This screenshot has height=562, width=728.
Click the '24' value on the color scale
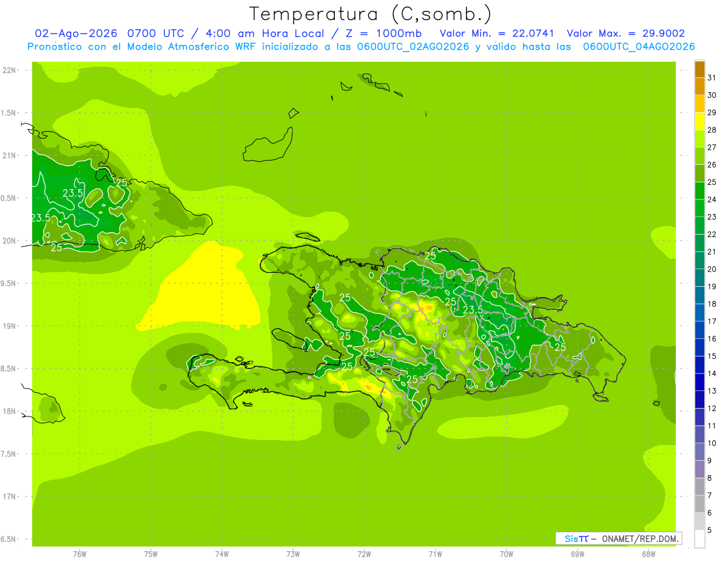tap(712, 199)
